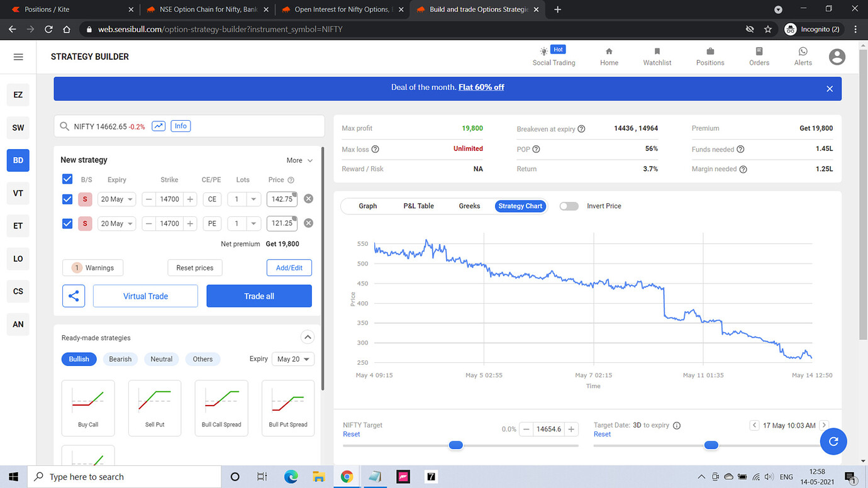Click the refresh button near the sliders
This screenshot has width=868, height=488.
pyautogui.click(x=833, y=441)
